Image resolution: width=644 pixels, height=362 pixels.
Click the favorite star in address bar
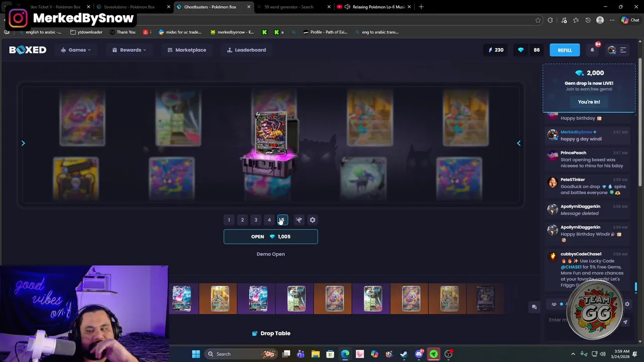(538, 20)
